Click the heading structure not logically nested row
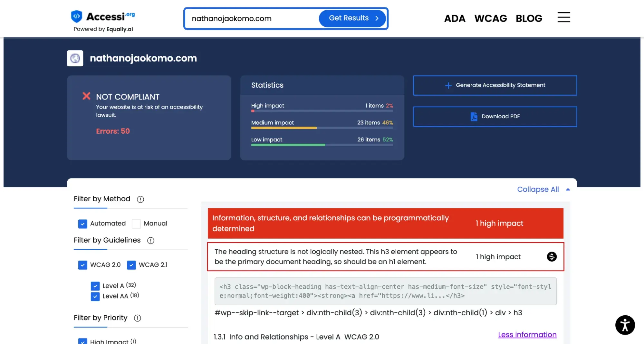The image size is (644, 344). click(x=385, y=257)
